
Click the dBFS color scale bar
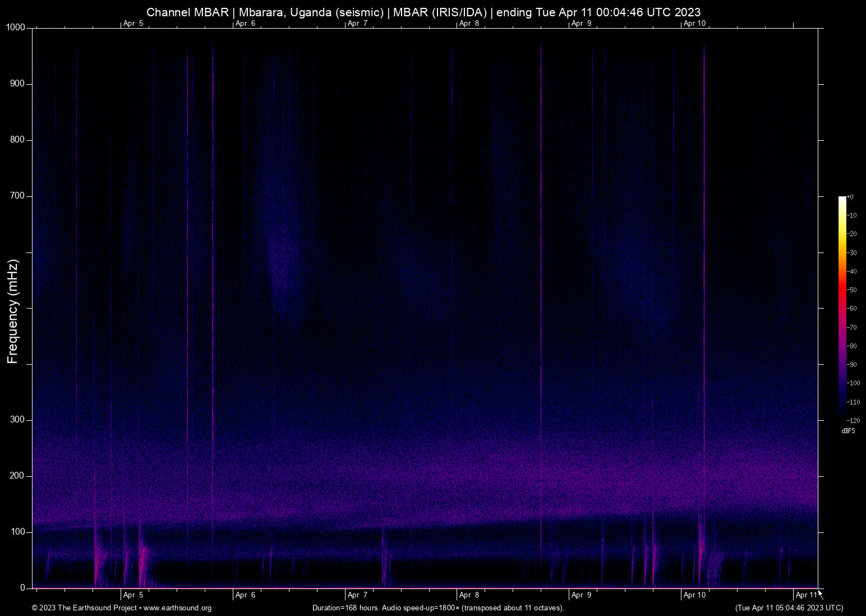(x=841, y=309)
